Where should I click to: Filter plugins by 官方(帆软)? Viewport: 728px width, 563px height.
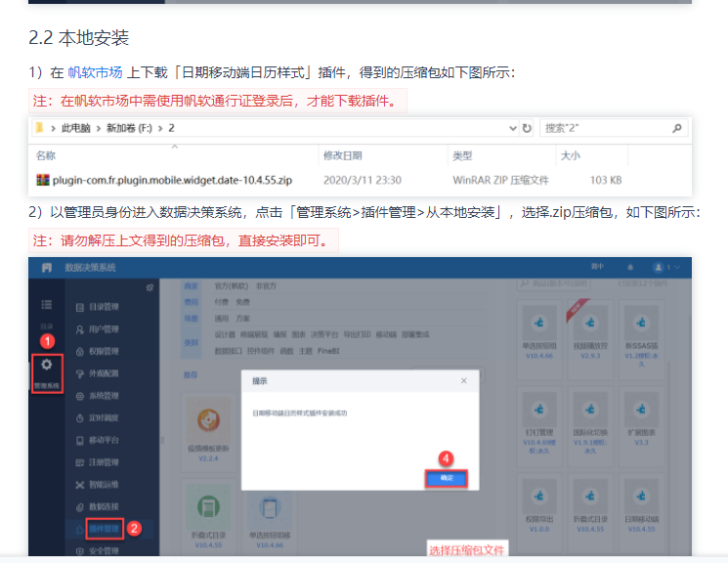pos(232,285)
